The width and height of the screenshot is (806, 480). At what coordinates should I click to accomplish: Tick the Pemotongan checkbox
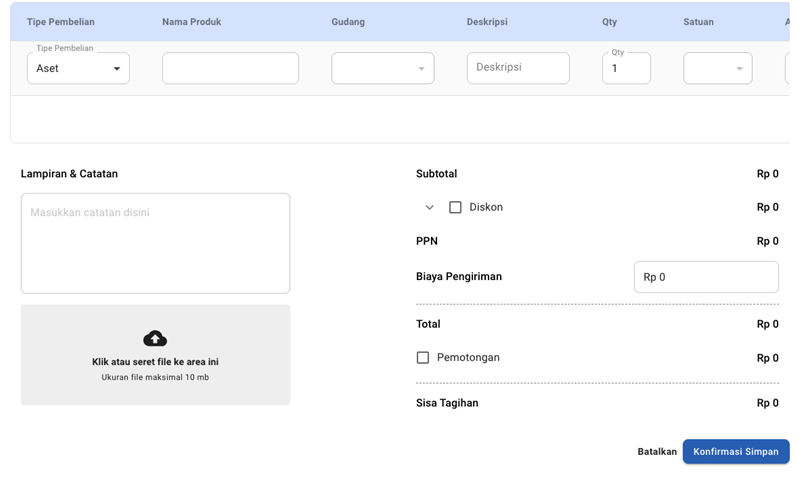(x=423, y=358)
